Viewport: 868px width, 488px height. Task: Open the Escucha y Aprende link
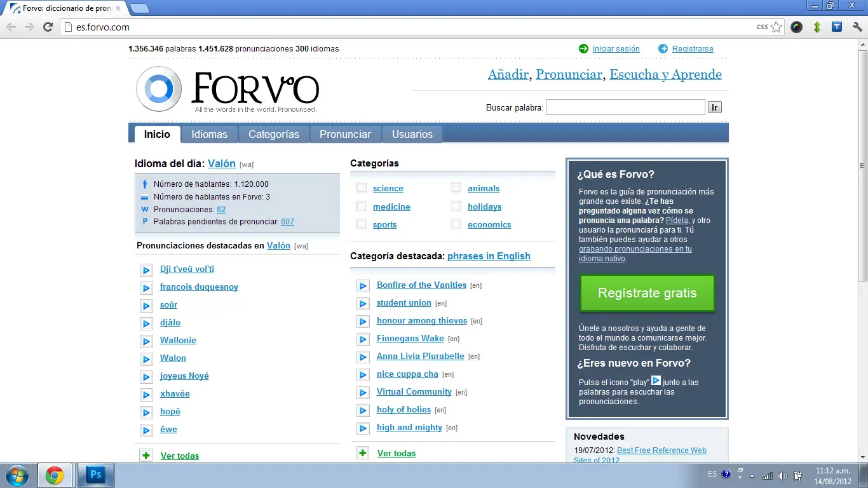665,74
